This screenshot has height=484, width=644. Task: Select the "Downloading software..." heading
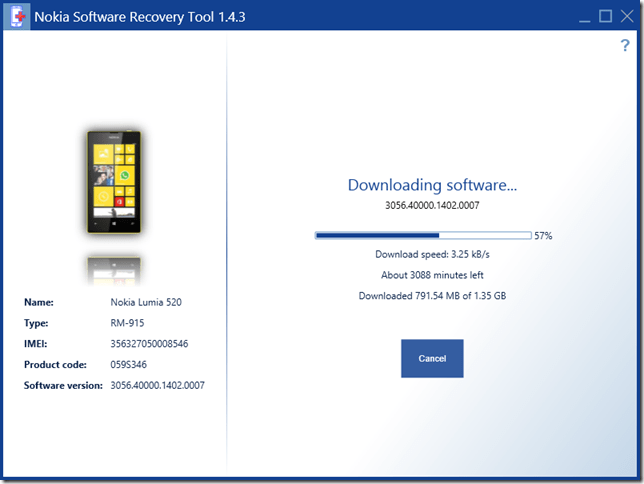[432, 185]
